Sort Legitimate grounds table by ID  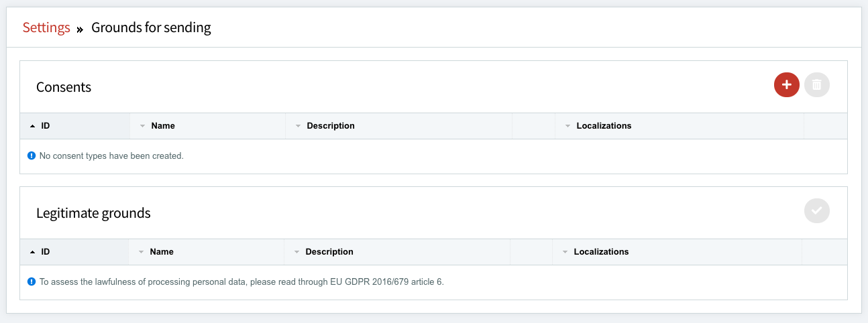45,252
